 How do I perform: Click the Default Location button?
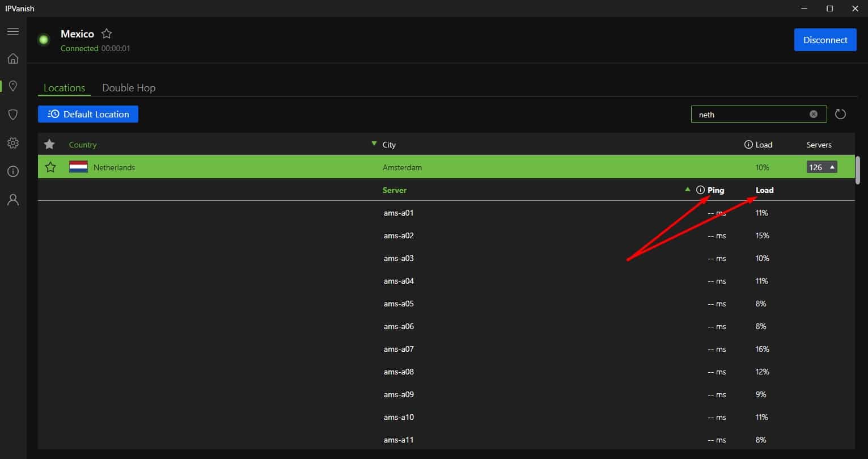(x=88, y=114)
